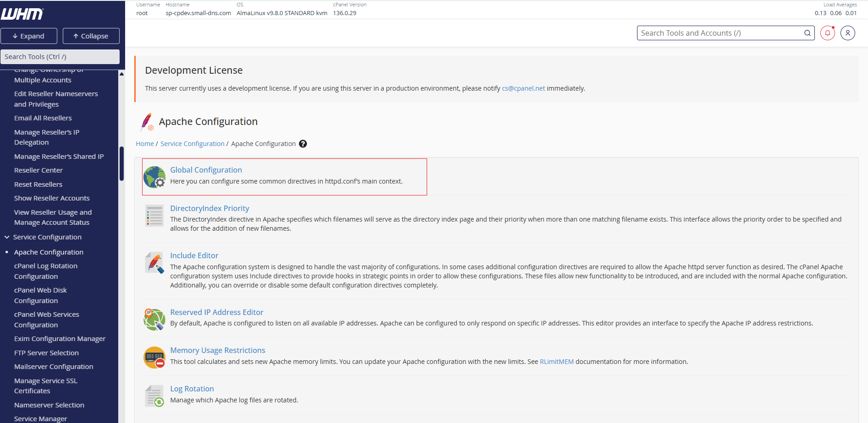Click the cPanel version 136.0.29 text
Viewport: 868px width, 423px height.
point(345,13)
